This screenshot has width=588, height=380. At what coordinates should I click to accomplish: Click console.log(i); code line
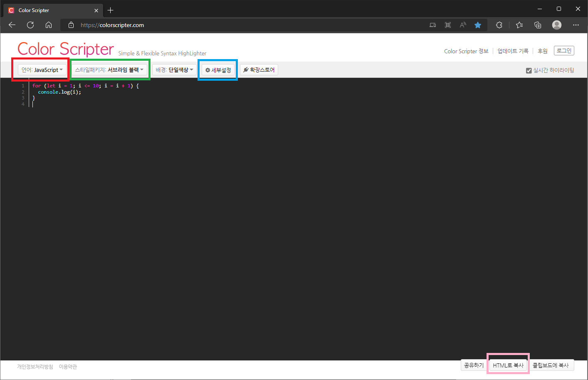coord(59,92)
